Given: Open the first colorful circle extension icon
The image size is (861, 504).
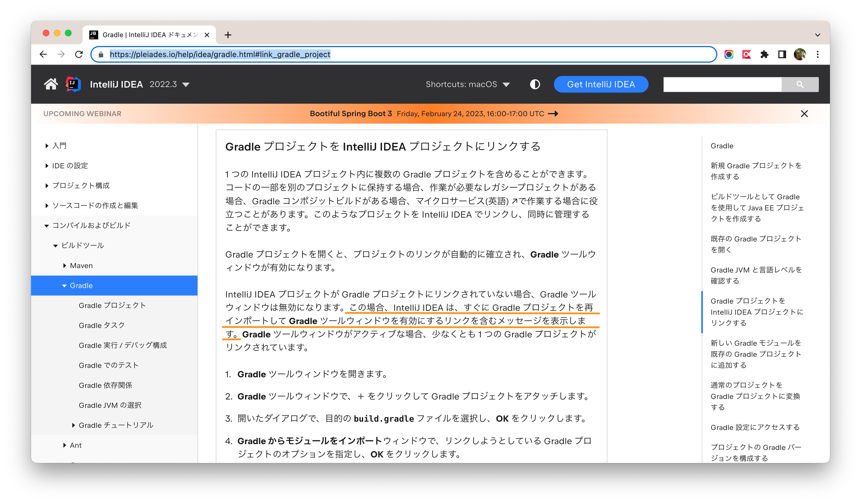Looking at the screenshot, I should point(729,54).
